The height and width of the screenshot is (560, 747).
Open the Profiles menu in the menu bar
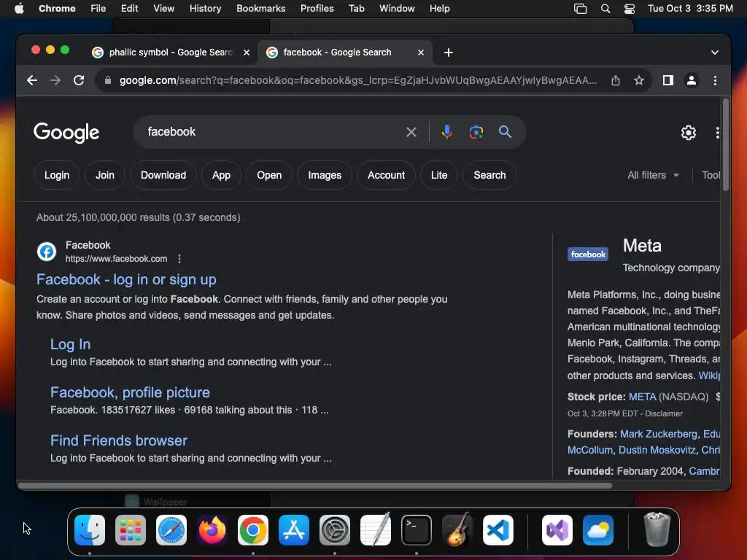pyautogui.click(x=317, y=9)
